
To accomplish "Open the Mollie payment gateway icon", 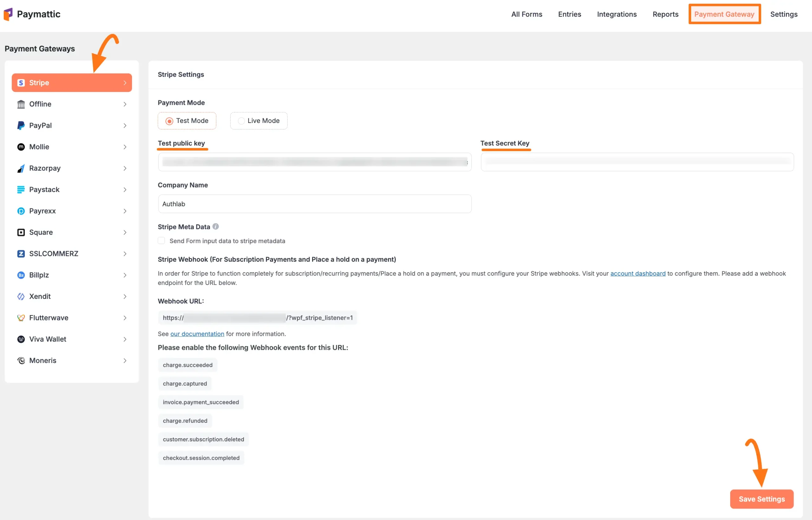I will 21,146.
